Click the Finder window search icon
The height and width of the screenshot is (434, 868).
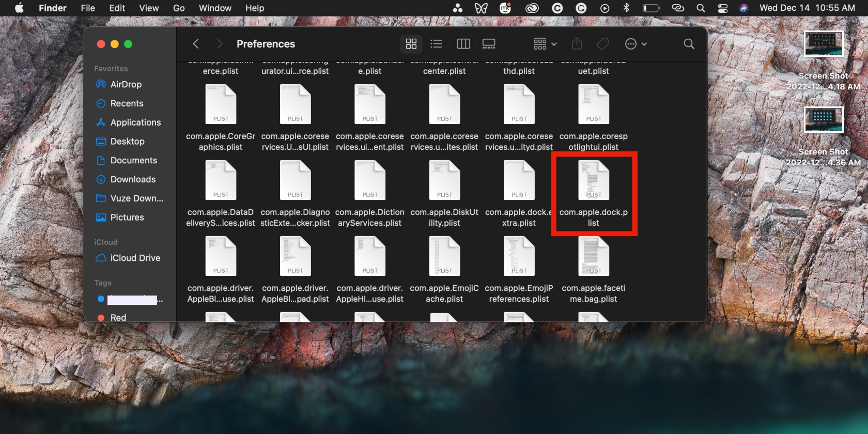(x=689, y=44)
